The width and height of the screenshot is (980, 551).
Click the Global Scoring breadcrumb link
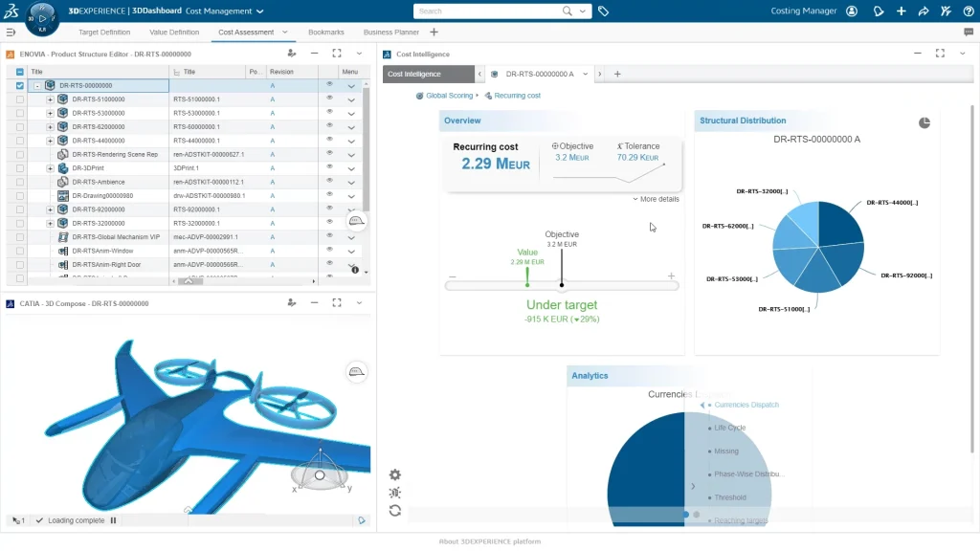click(x=449, y=96)
